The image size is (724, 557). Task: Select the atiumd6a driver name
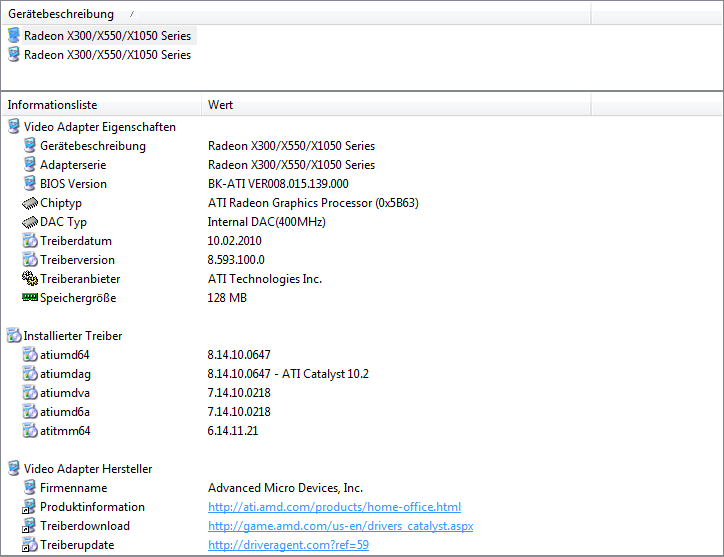(65, 412)
